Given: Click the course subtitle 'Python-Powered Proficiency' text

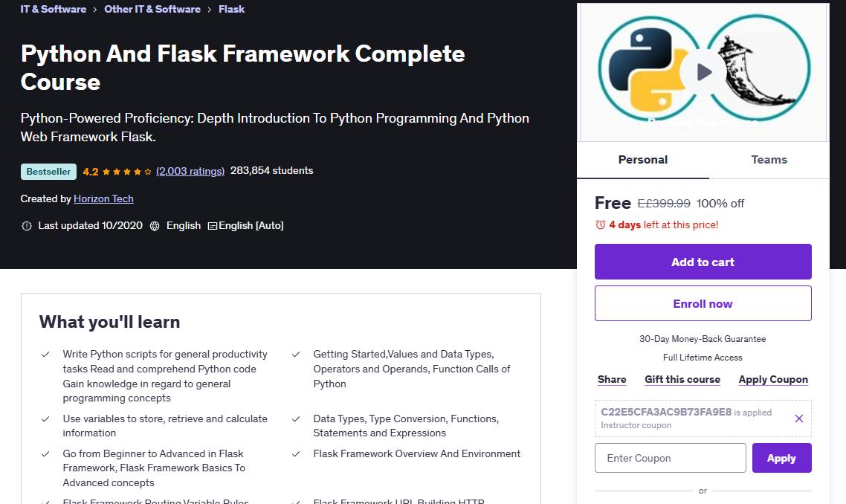Looking at the screenshot, I should click(x=274, y=127).
